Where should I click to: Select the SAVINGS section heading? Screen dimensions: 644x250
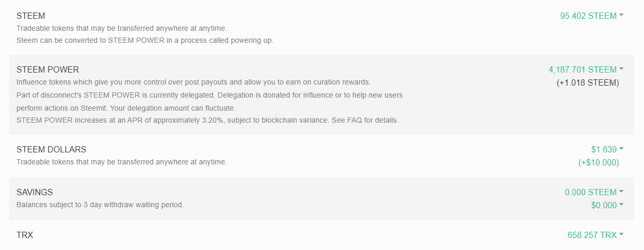tap(34, 192)
